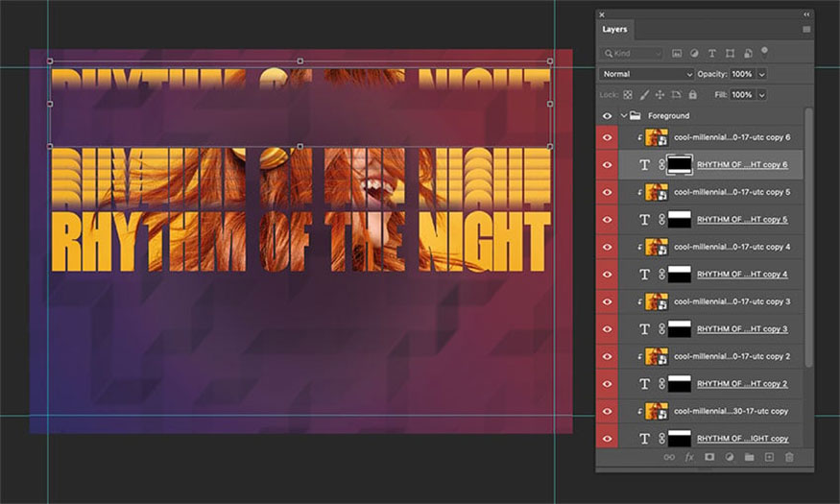Toggle Foreground group visibility
Image resolution: width=840 pixels, height=504 pixels.
(x=607, y=116)
